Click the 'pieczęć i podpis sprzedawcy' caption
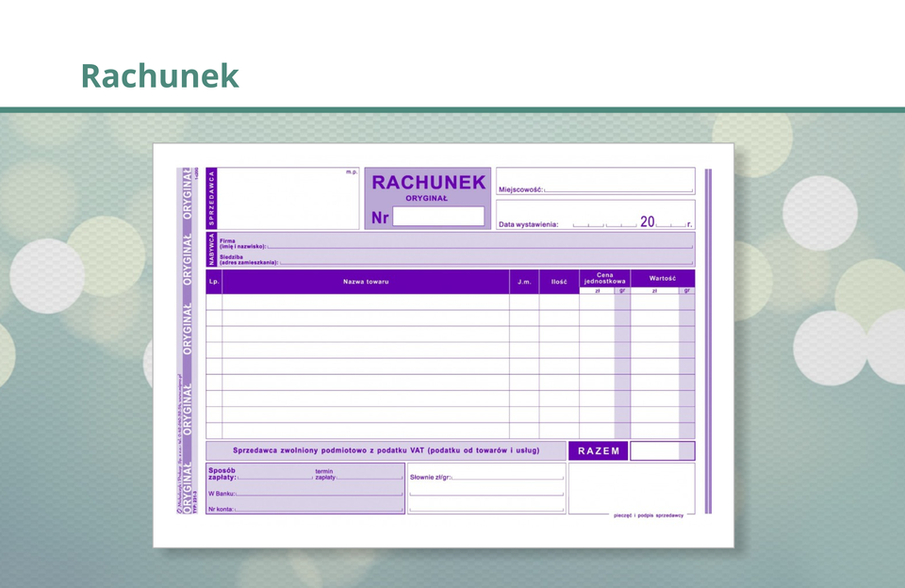This screenshot has height=588, width=905. point(649,515)
